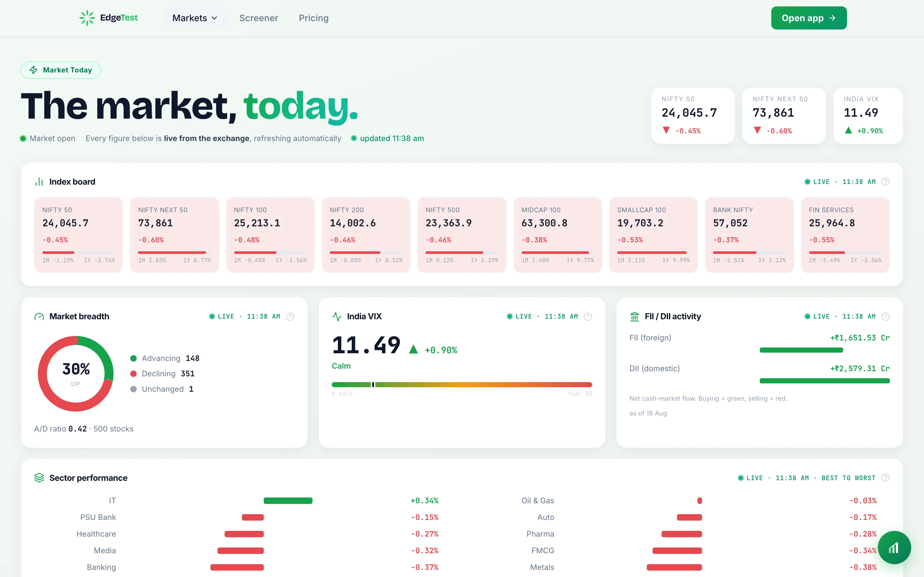Screen dimensions: 924x577
Task: Go to the Pricing page
Action: [313, 18]
